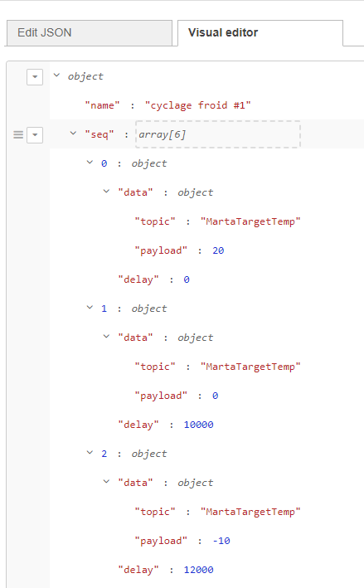Select the Visual editor tab
The image size is (364, 588).
click(x=260, y=33)
